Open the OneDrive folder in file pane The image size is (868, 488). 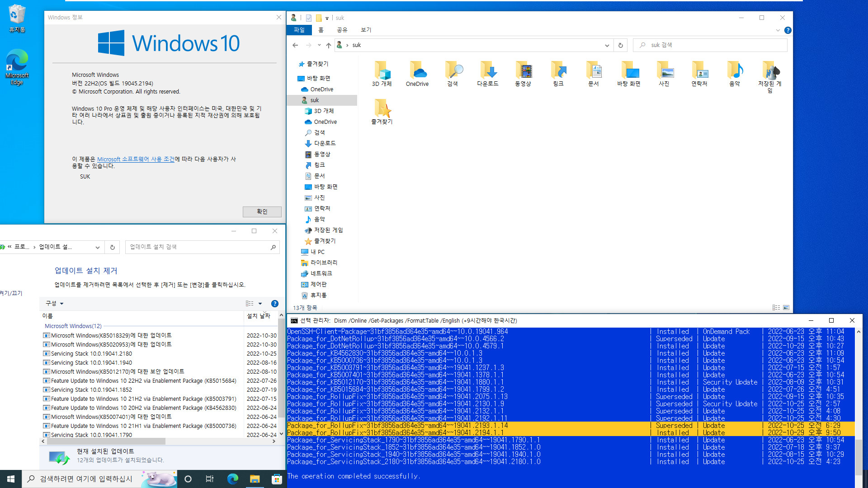(x=417, y=74)
